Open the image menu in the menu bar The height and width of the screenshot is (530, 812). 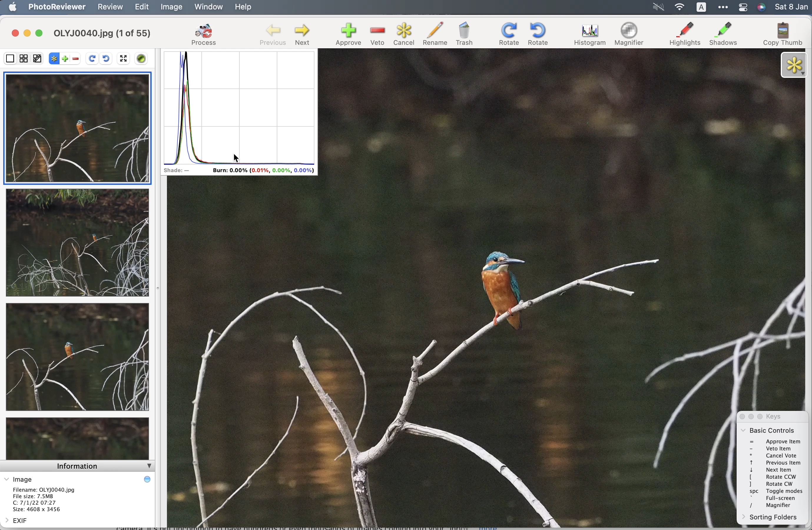click(171, 7)
